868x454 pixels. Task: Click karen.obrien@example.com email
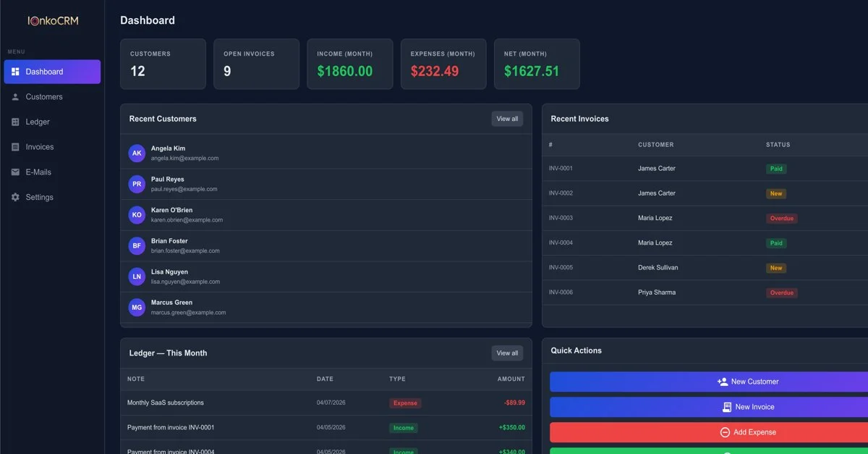[x=187, y=220]
